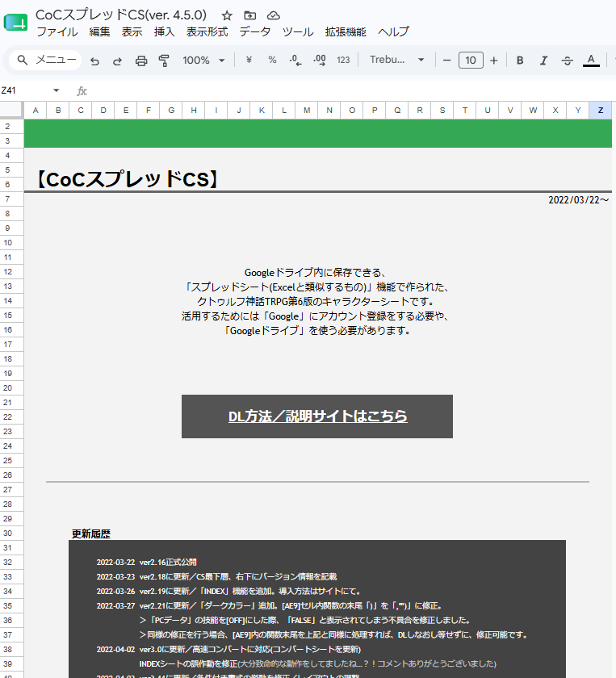Open the 編集 menu
The image size is (616, 678).
99,32
